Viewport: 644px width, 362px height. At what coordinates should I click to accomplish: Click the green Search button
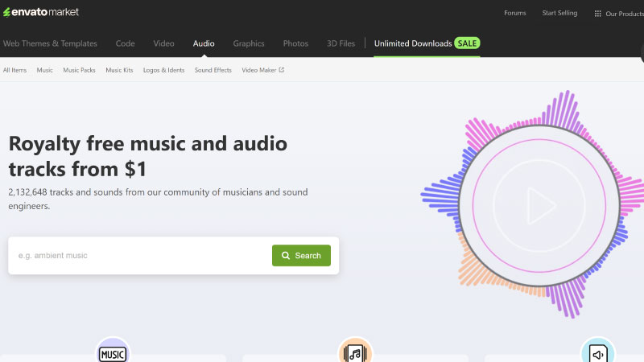coord(301,255)
